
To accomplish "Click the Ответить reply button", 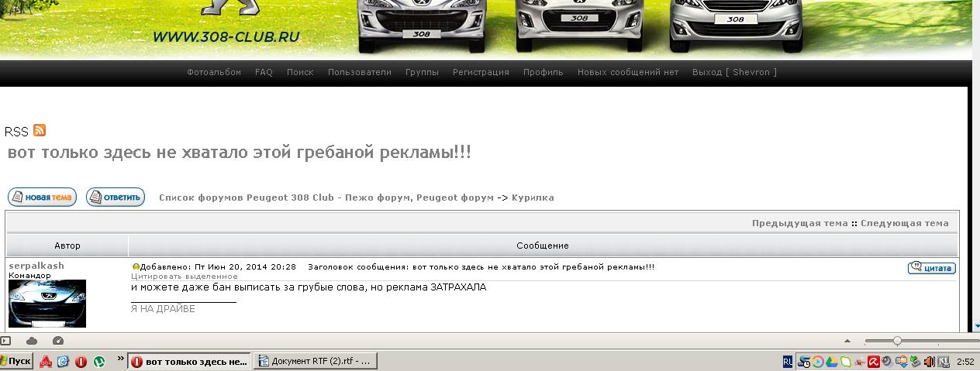I will coord(116,198).
